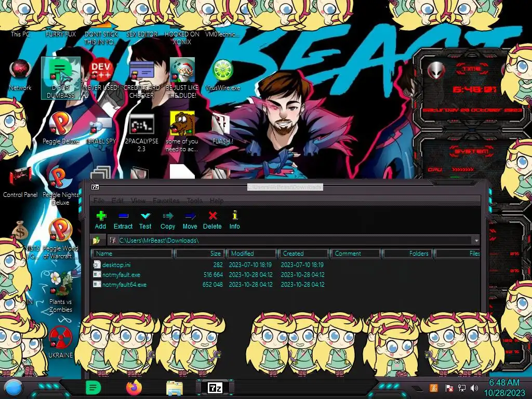Select the VirusWire.exe desktop icon

coord(222,75)
